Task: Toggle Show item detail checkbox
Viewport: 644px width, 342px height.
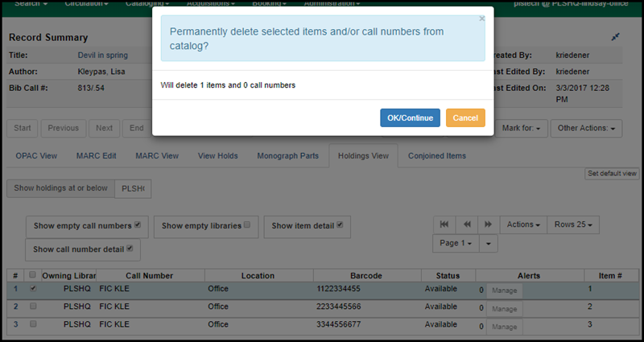Action: tap(340, 225)
